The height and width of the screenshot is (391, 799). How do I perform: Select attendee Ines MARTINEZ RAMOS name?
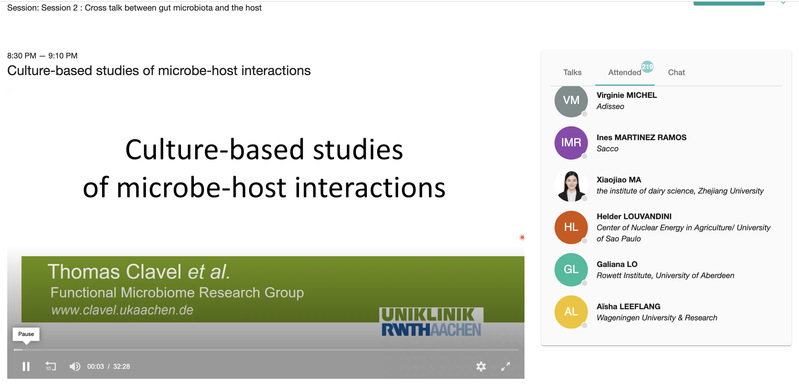(x=641, y=138)
